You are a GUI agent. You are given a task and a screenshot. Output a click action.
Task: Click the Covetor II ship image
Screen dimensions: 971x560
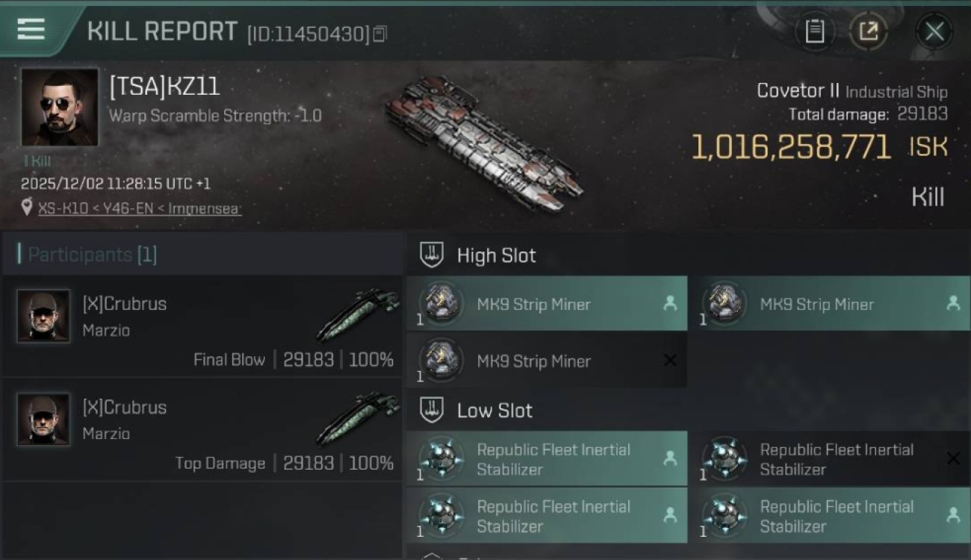(x=483, y=142)
